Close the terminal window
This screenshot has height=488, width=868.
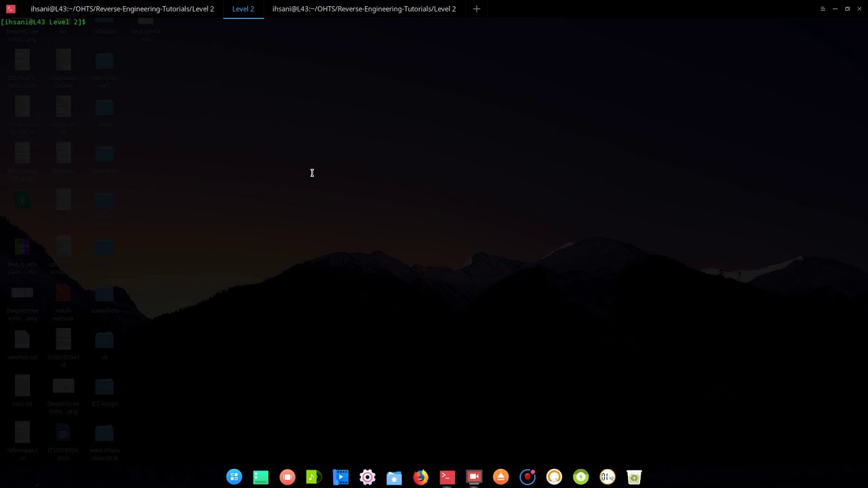pos(859,9)
